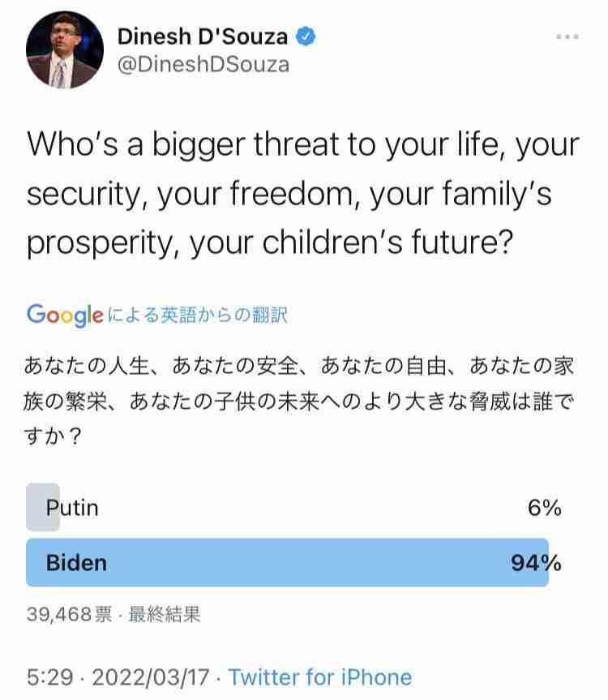Open the @DineshDSouza handle link
Viewport: 608px width, 700px height.
click(203, 65)
